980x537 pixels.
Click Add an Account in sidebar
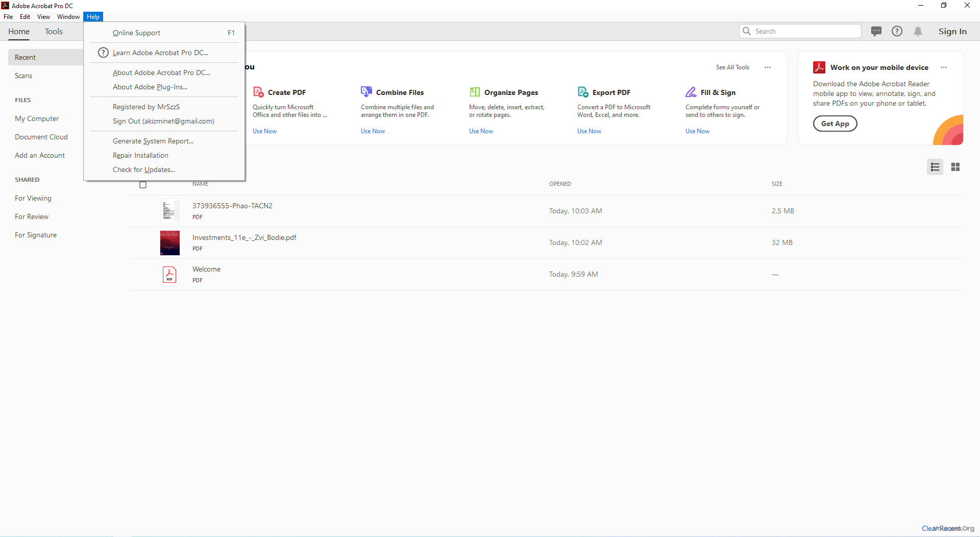40,155
